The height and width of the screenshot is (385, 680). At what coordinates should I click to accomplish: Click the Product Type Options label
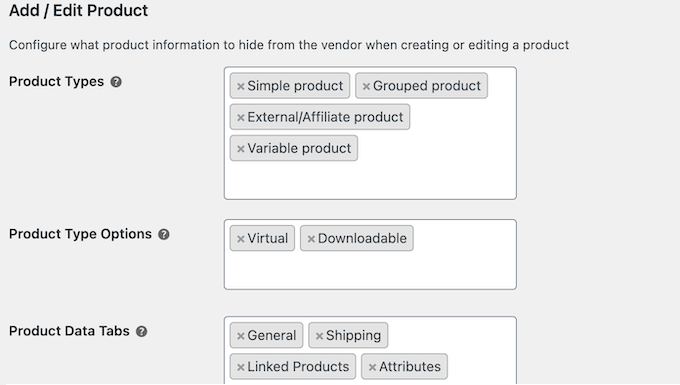[x=80, y=234]
